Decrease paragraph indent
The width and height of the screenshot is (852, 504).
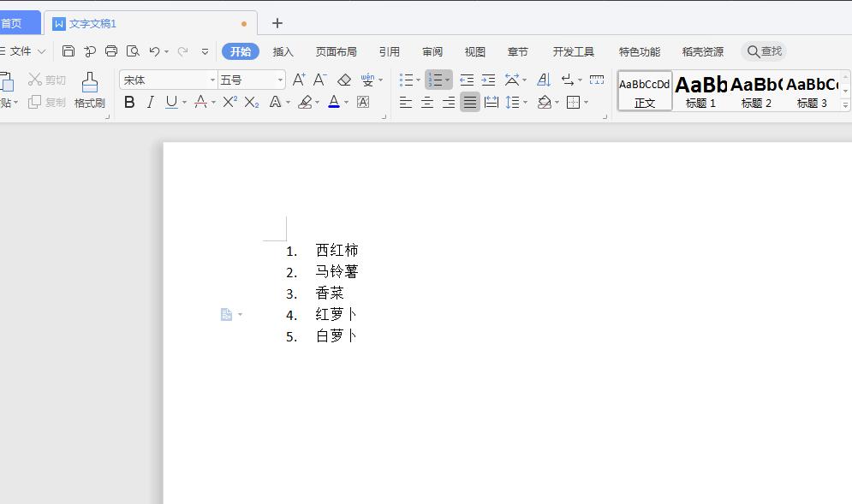click(467, 80)
